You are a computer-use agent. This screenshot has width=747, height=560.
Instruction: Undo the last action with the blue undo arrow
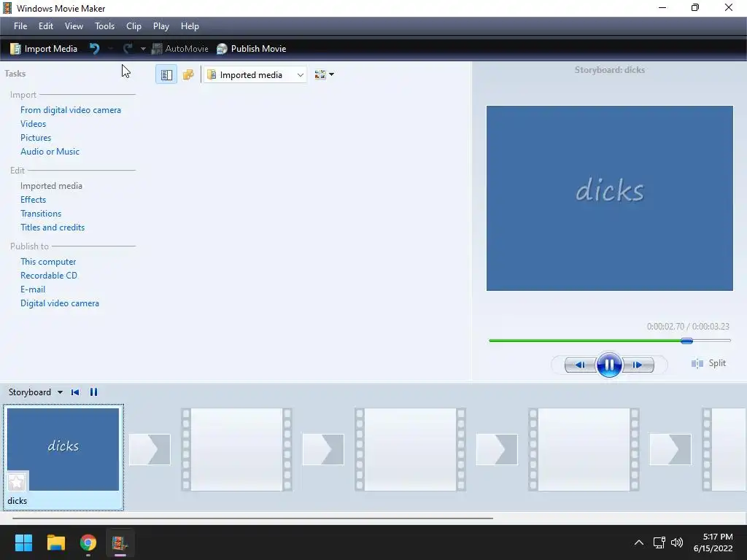(94, 49)
